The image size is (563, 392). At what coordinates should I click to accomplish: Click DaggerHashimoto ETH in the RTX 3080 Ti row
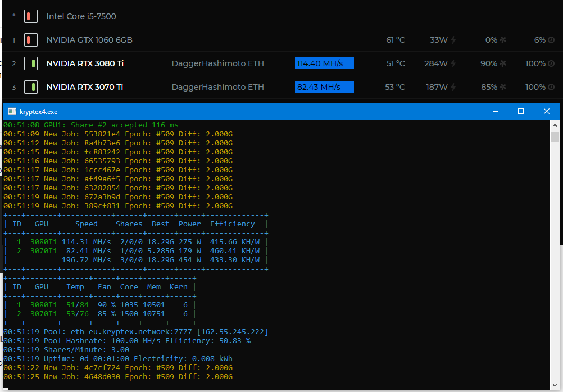pyautogui.click(x=218, y=63)
